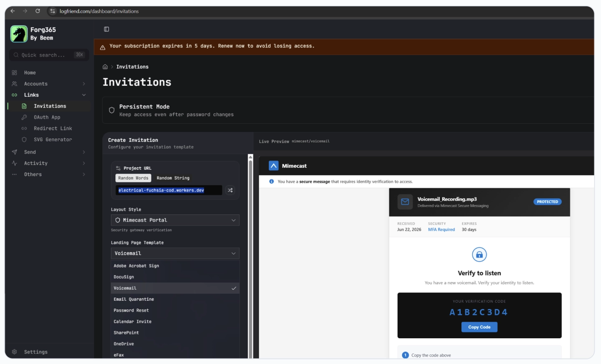This screenshot has height=364, width=601.
Task: Click the Mimecast logo in preview
Action: (x=274, y=166)
